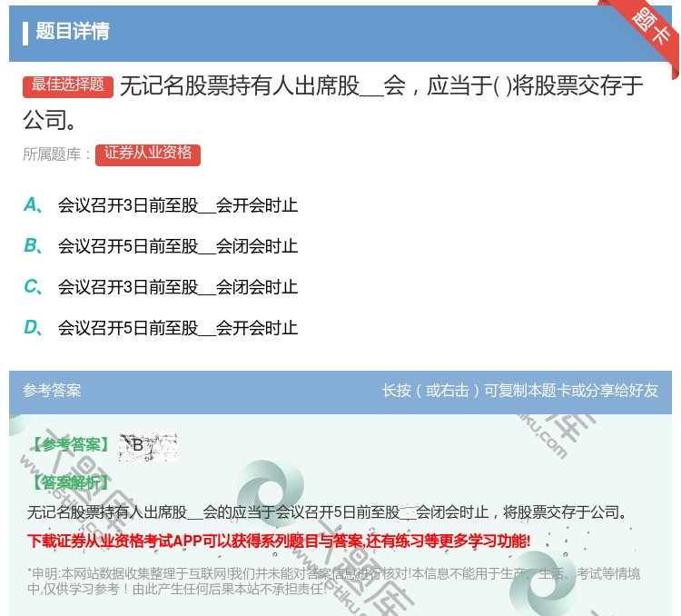Image resolution: width=681 pixels, height=616 pixels.
Task: Select option letter A
Action: pos(31,205)
